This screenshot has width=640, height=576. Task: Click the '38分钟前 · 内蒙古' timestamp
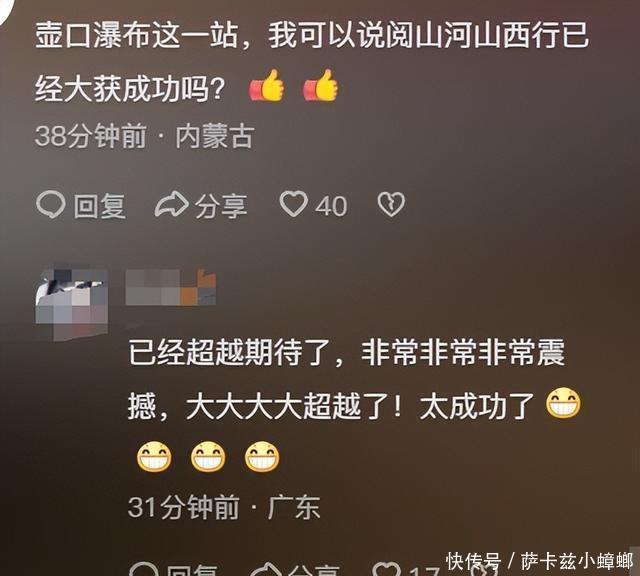[145, 136]
